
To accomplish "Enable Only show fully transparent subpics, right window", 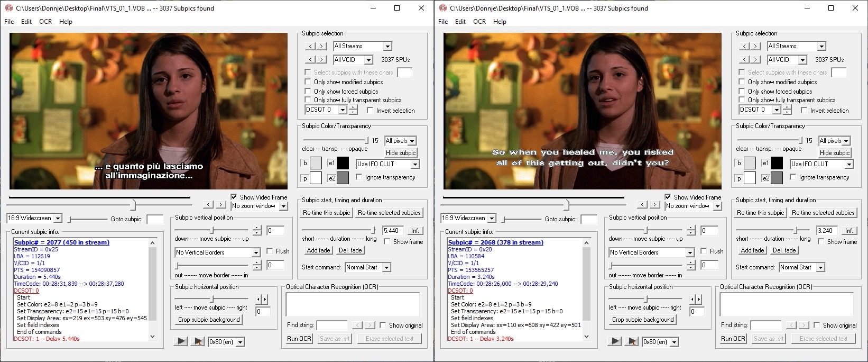I will 742,99.
